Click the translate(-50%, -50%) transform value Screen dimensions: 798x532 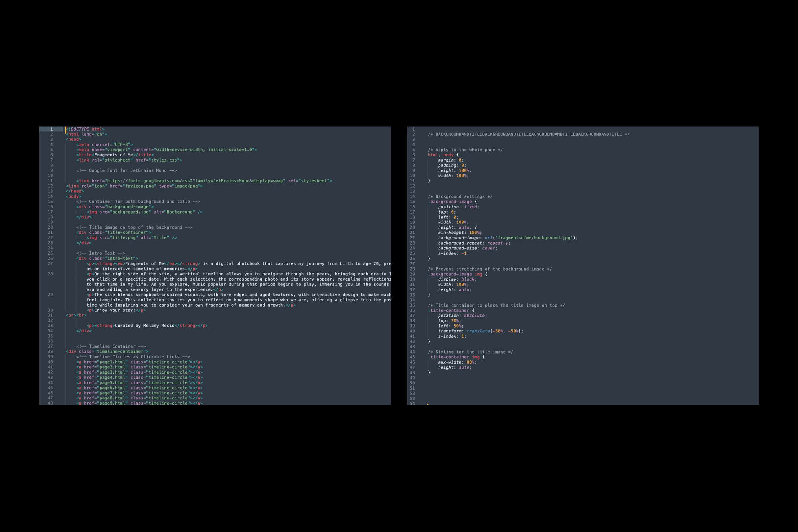[494, 331]
